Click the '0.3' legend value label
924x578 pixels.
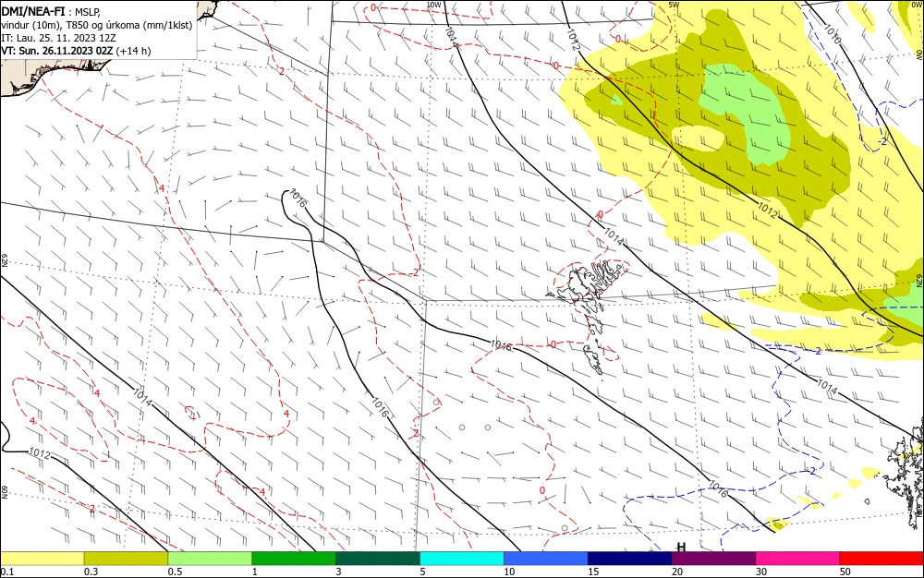click(x=91, y=572)
